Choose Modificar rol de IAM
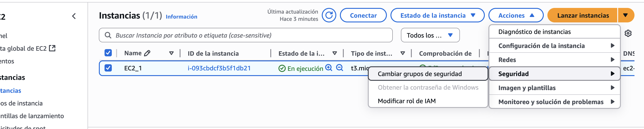Viewport: 644px width, 129px height. click(407, 101)
